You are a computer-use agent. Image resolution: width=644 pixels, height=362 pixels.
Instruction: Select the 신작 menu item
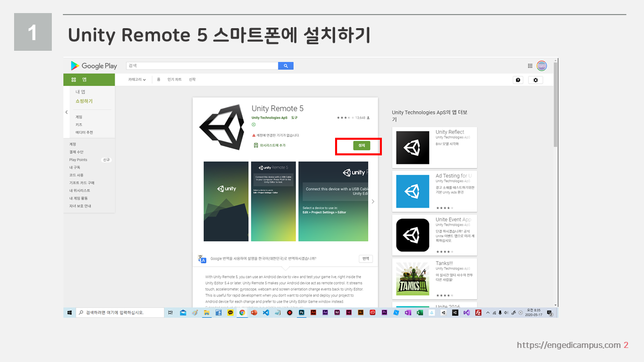click(x=192, y=79)
